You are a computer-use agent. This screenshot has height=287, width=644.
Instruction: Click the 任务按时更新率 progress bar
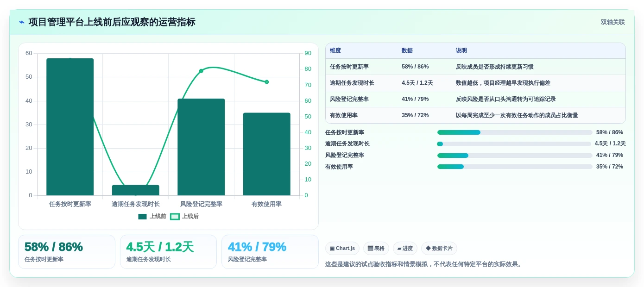pyautogui.click(x=515, y=132)
